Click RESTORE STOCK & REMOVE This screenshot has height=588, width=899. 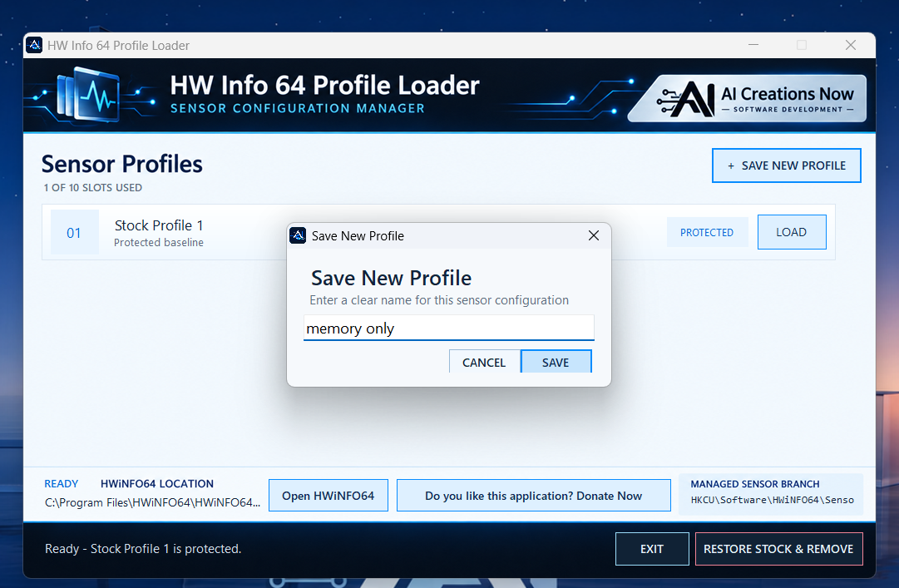pos(778,549)
